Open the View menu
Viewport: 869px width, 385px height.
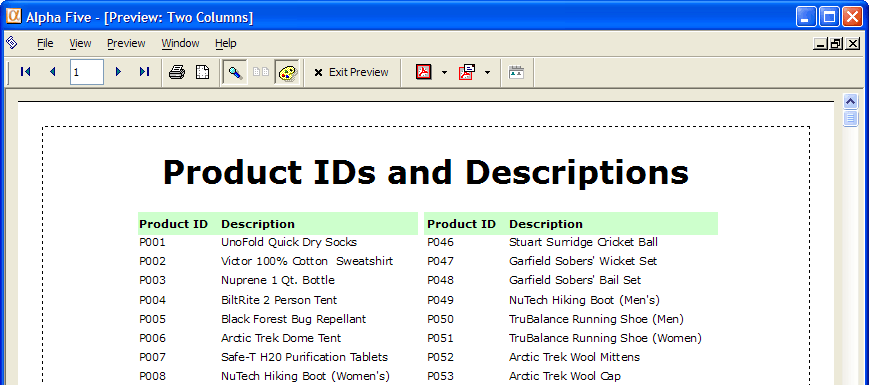[x=80, y=43]
